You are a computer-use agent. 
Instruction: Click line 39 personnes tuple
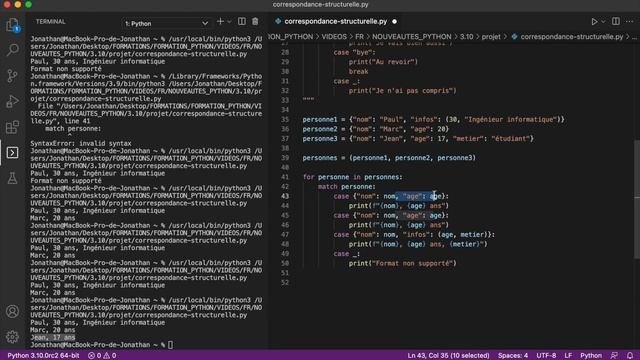[389, 158]
